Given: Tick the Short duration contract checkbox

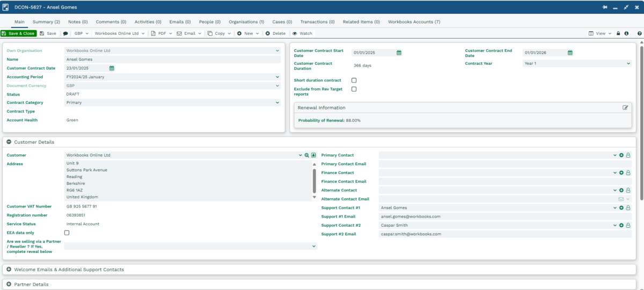Looking at the screenshot, I should (x=354, y=80).
